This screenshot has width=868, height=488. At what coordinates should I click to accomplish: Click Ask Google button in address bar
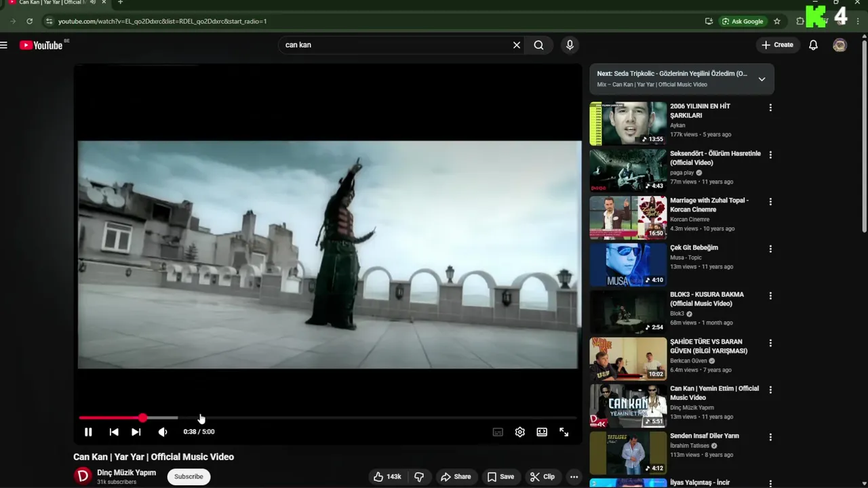click(743, 21)
